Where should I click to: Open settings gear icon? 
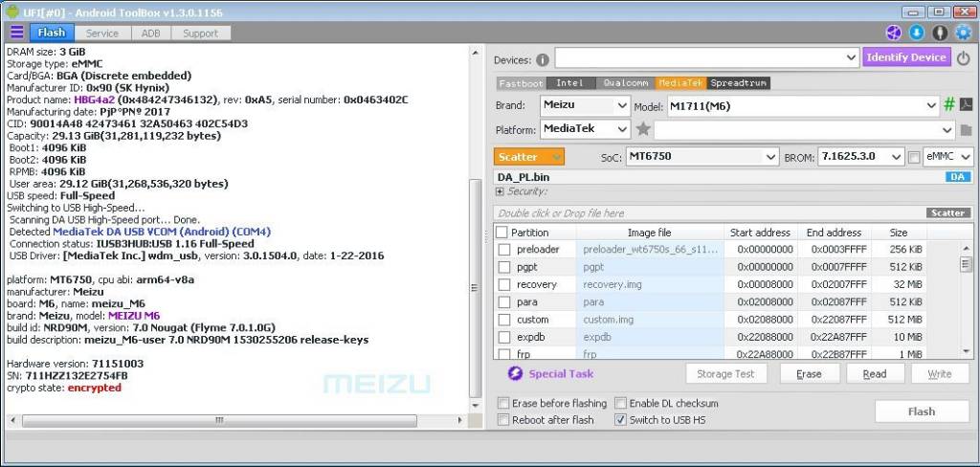(x=964, y=33)
